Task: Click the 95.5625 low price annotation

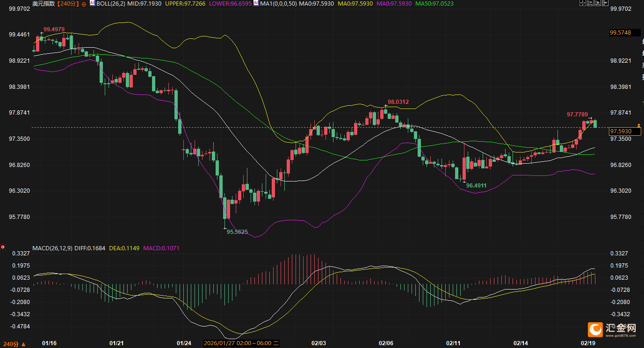Action: [x=237, y=232]
